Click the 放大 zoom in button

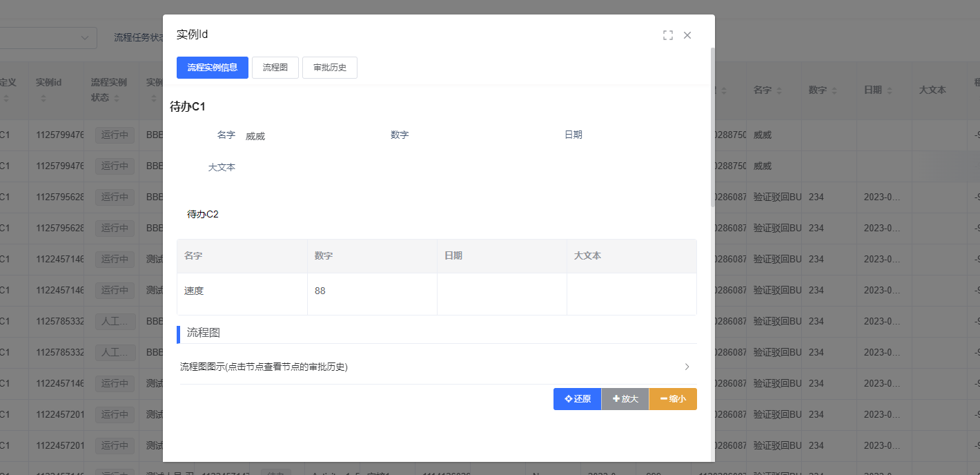pyautogui.click(x=625, y=399)
